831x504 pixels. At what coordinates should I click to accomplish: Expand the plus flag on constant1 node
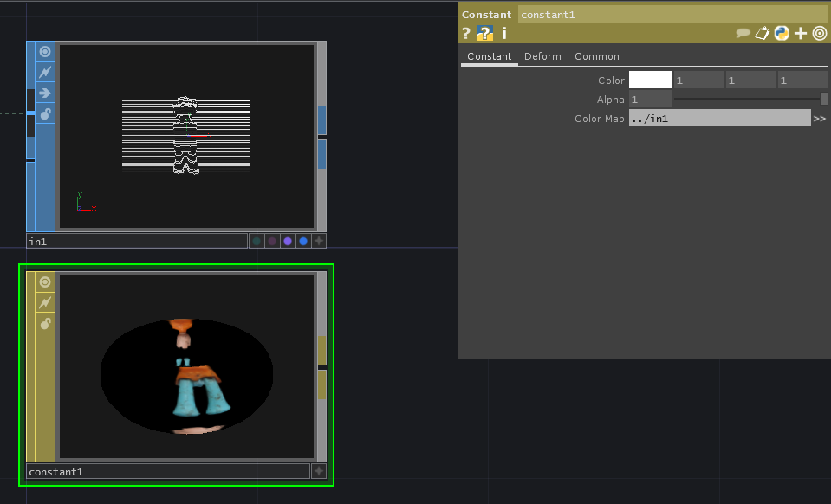click(319, 471)
